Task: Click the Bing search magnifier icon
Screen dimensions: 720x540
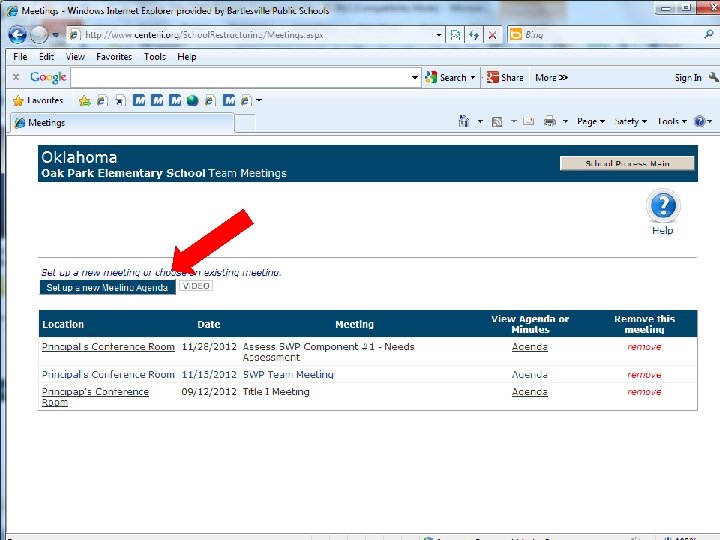Action: pyautogui.click(x=709, y=34)
